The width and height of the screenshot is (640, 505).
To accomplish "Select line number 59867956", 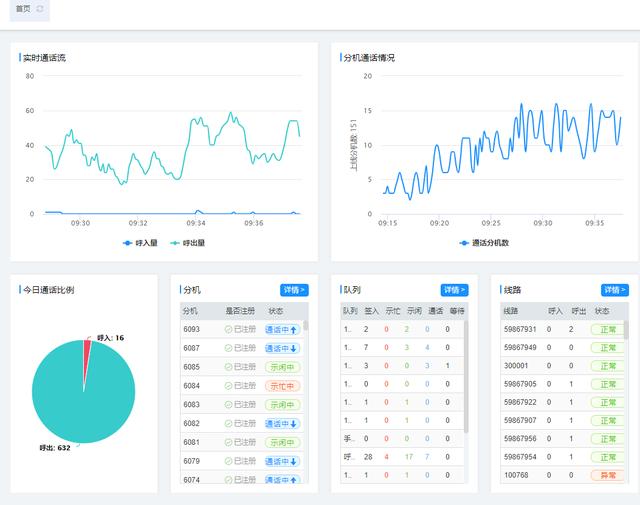I will (x=520, y=438).
